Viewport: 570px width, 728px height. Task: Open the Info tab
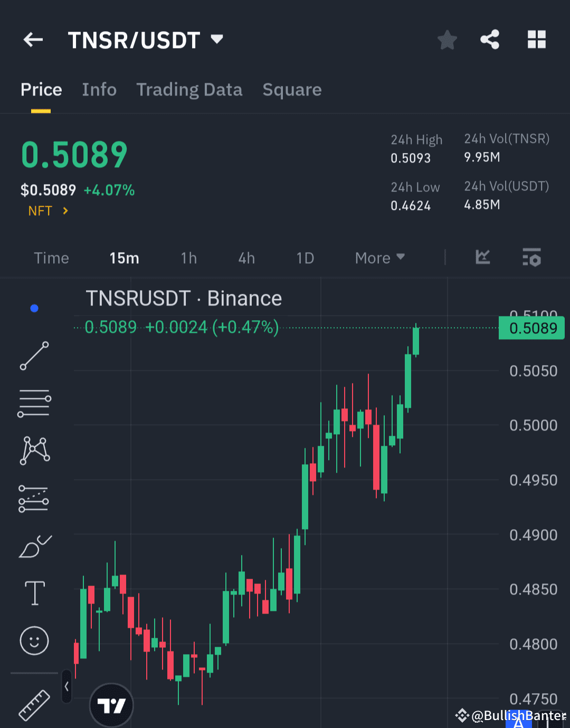coord(99,90)
